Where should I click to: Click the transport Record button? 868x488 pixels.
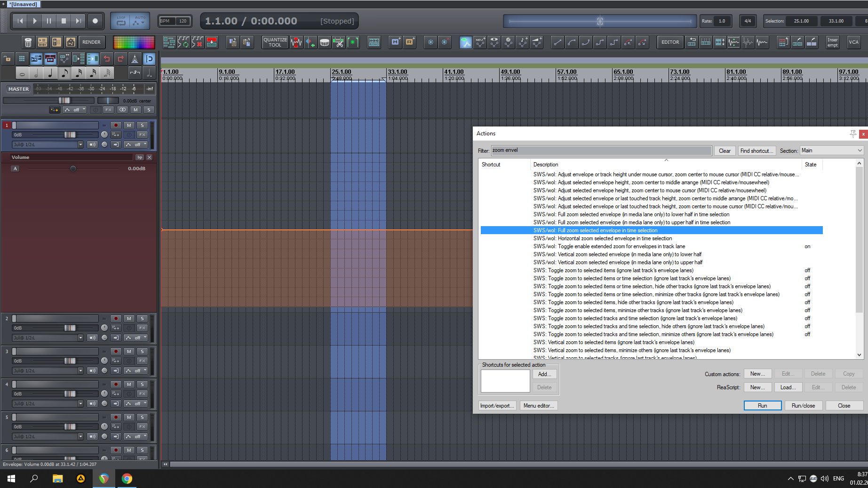point(95,21)
